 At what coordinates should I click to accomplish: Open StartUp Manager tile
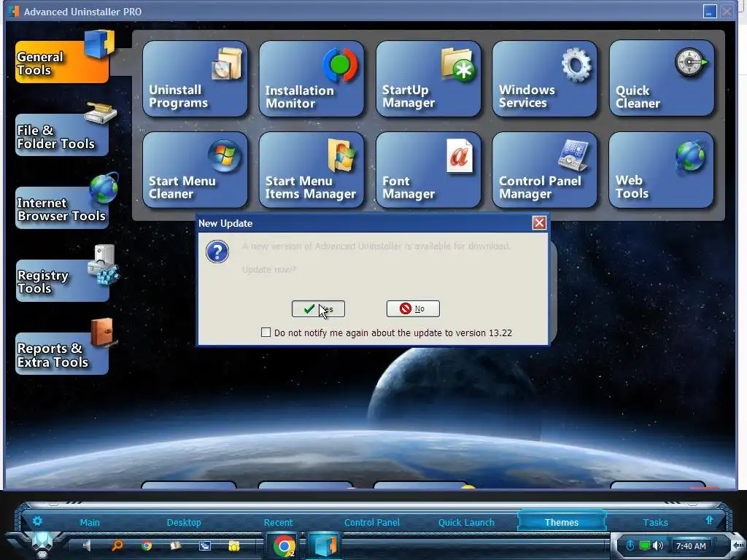(x=428, y=79)
